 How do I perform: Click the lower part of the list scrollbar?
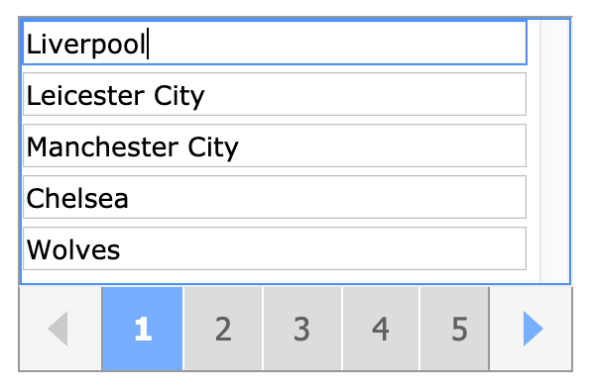[x=555, y=246]
